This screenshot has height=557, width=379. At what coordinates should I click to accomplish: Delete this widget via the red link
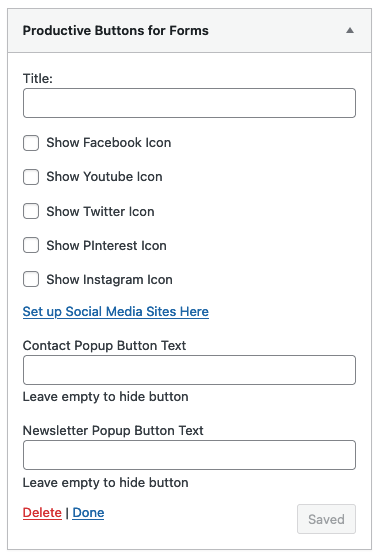point(42,513)
